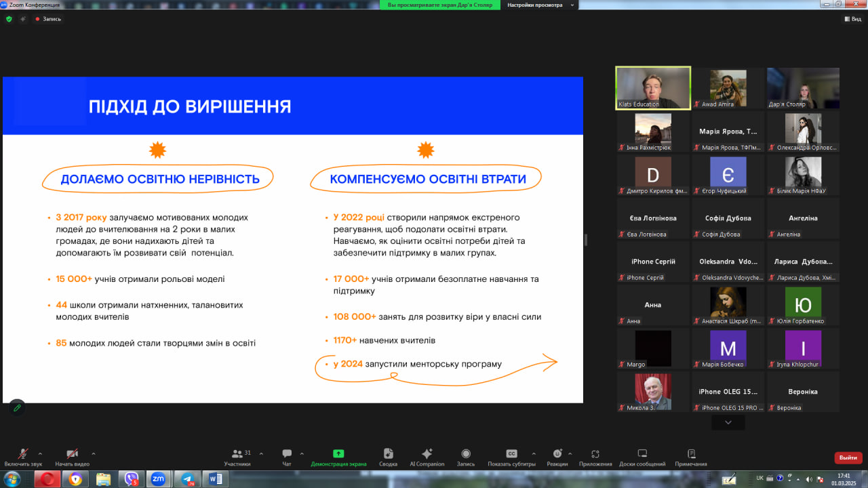Open Приложения apps panel

click(x=595, y=457)
